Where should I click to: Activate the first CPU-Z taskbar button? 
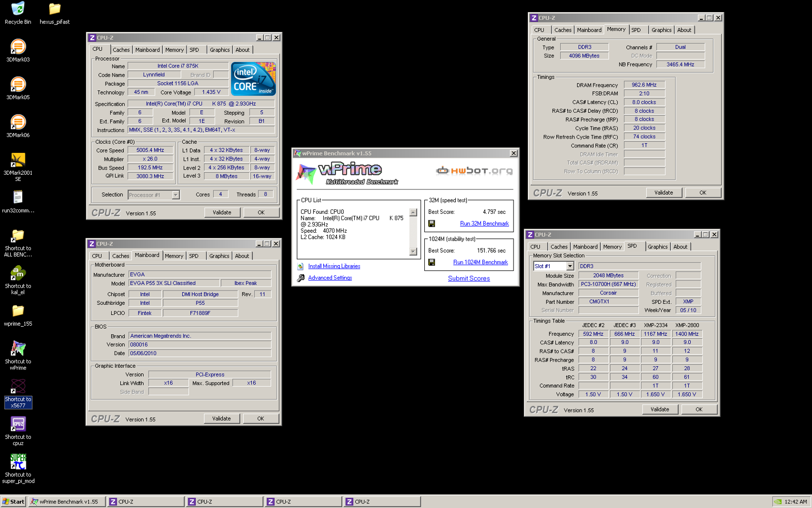tap(146, 502)
